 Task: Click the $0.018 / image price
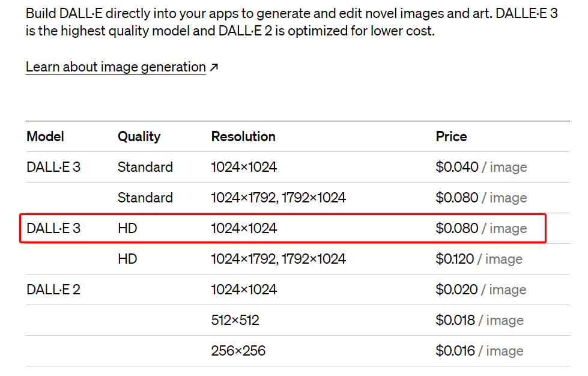(x=480, y=321)
